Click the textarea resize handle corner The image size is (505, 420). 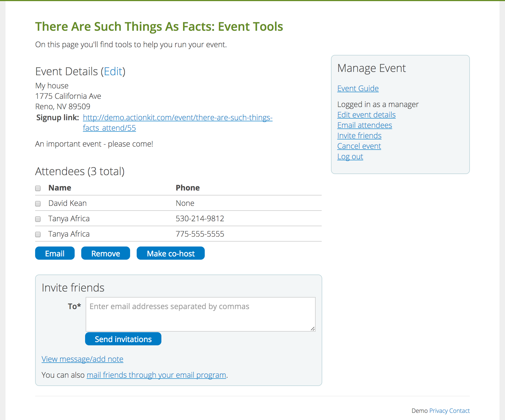click(313, 329)
